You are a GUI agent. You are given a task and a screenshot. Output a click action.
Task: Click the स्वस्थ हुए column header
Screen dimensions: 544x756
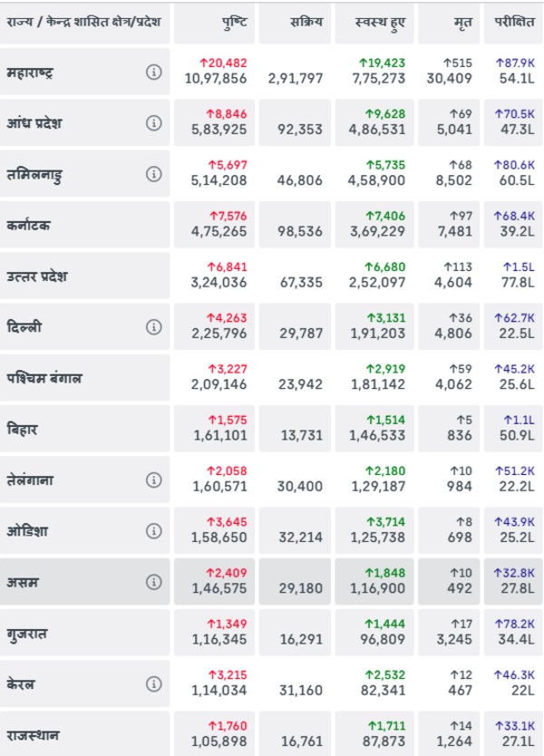(382, 20)
